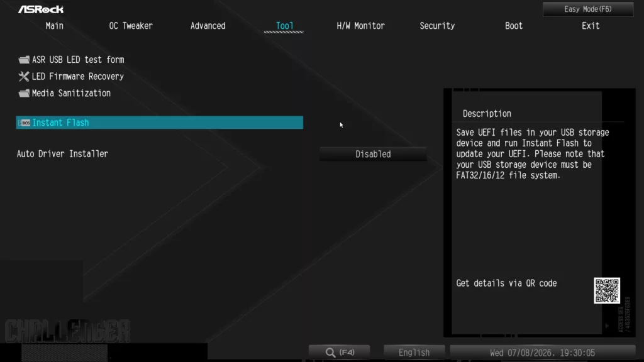
Task: Select the Tool tab
Action: 284,26
